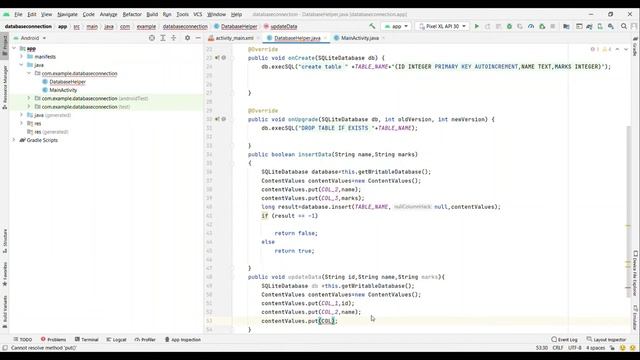Toggle the Structure side panel
The height and width of the screenshot is (360, 640).
(5, 241)
